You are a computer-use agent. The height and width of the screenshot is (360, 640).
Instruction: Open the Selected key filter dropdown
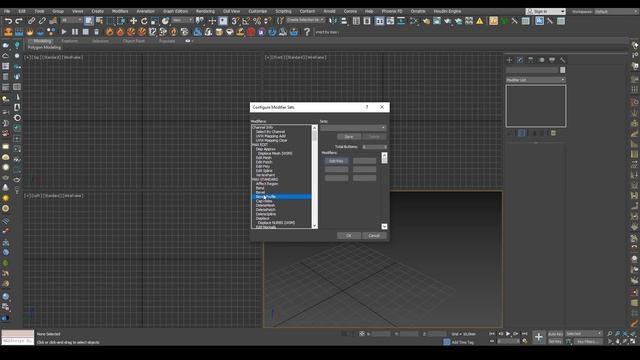(584, 334)
